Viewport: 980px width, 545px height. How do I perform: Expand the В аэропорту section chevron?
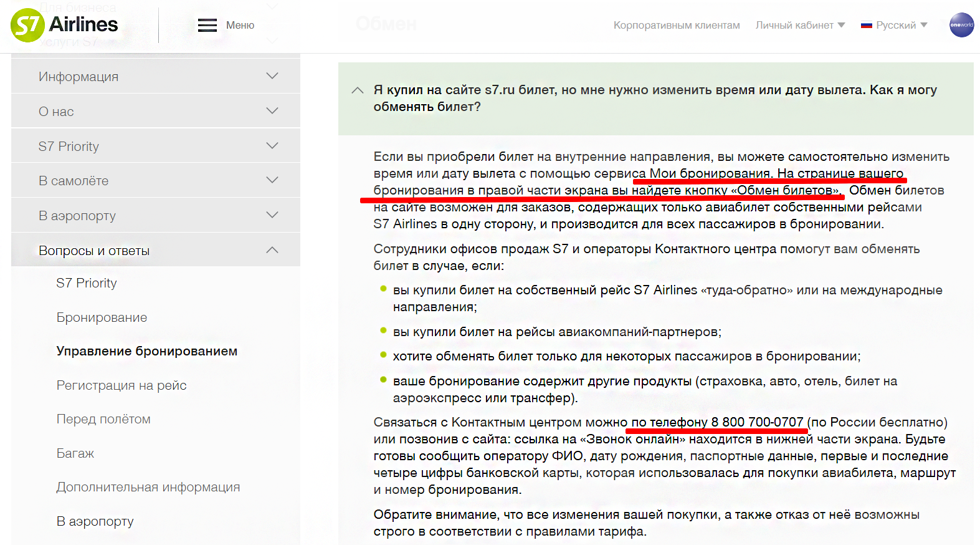pos(272,215)
